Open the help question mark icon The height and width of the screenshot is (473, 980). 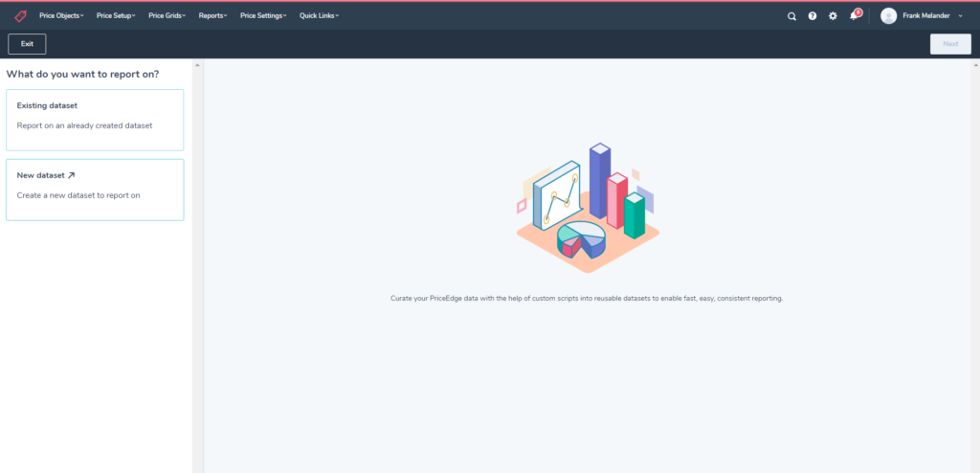click(x=813, y=16)
